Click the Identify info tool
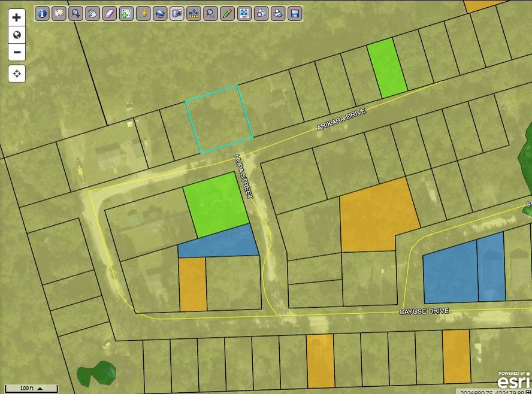 [42, 13]
